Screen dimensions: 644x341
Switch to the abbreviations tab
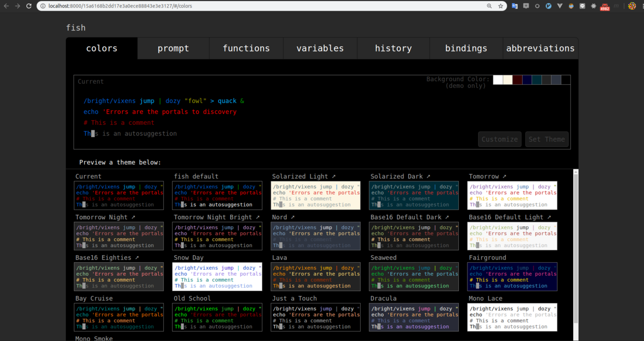click(x=540, y=48)
